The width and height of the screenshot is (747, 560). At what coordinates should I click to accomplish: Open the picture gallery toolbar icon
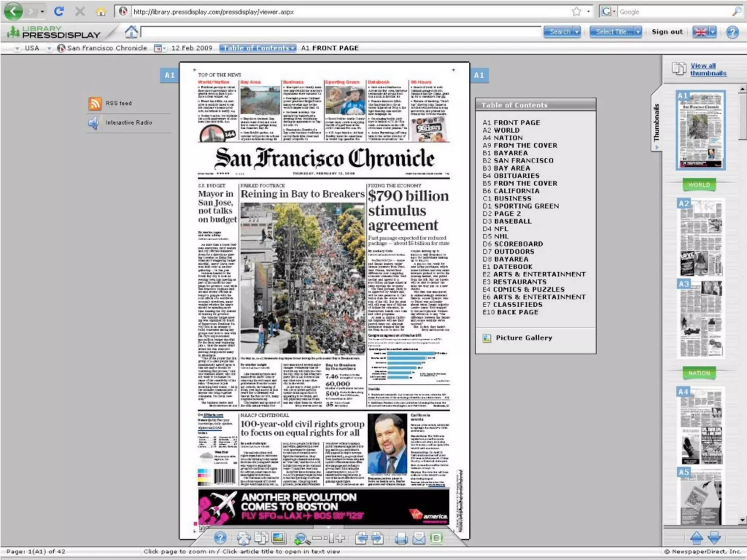click(279, 538)
